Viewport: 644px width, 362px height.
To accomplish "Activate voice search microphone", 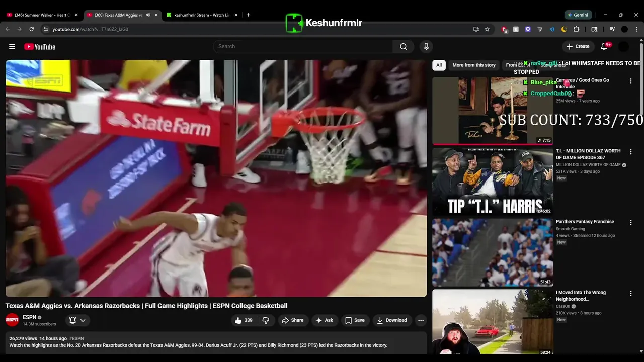I will click(426, 47).
